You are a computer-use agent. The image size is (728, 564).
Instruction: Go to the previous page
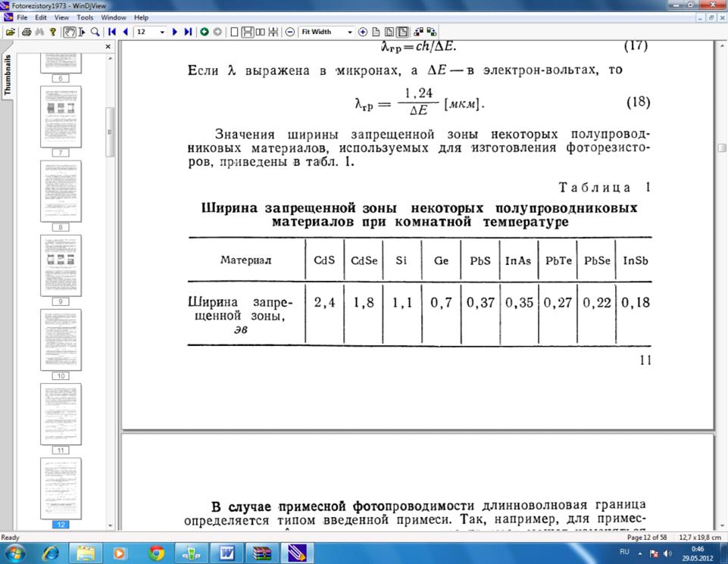coord(125,32)
